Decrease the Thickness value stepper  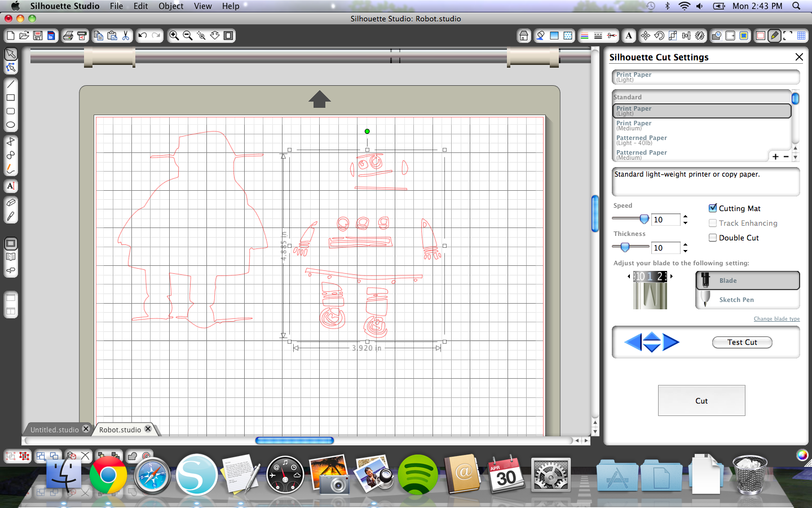click(686, 251)
